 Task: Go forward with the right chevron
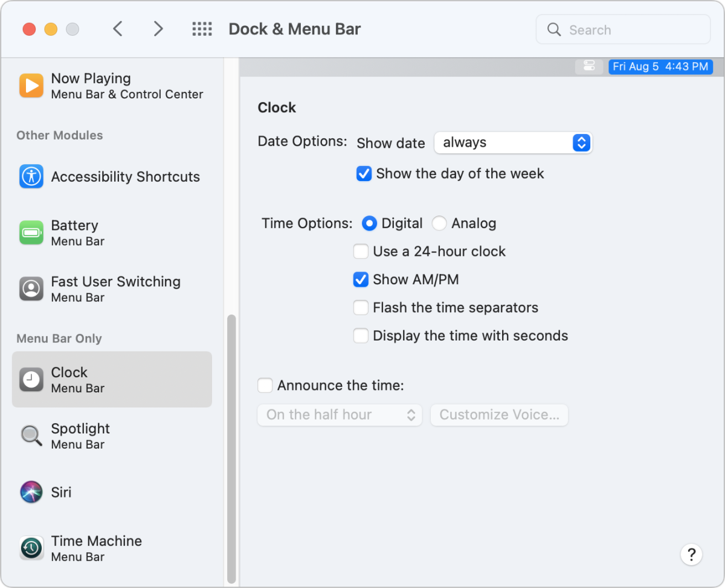[158, 29]
